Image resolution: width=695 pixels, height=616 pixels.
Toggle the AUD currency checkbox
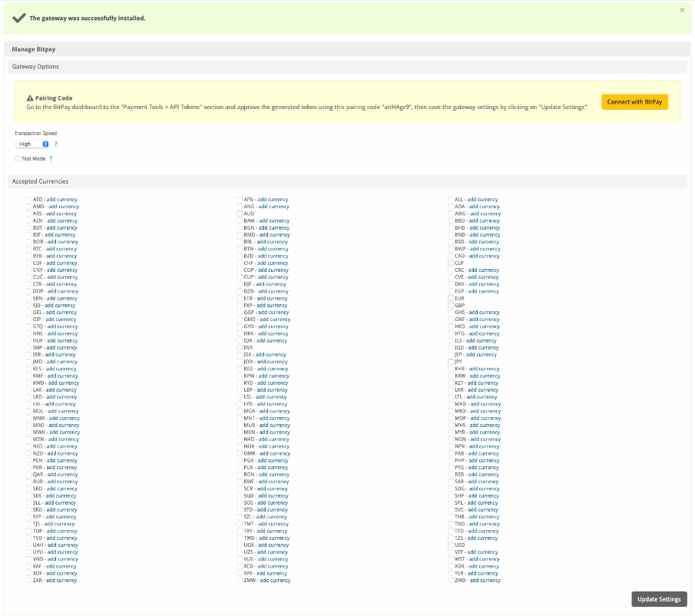point(240,214)
